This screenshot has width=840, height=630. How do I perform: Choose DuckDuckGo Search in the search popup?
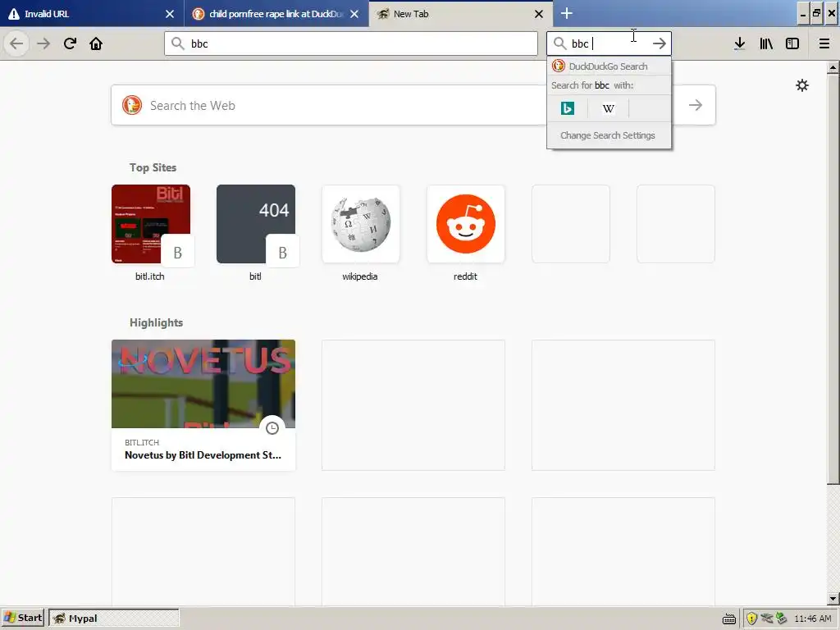point(609,66)
